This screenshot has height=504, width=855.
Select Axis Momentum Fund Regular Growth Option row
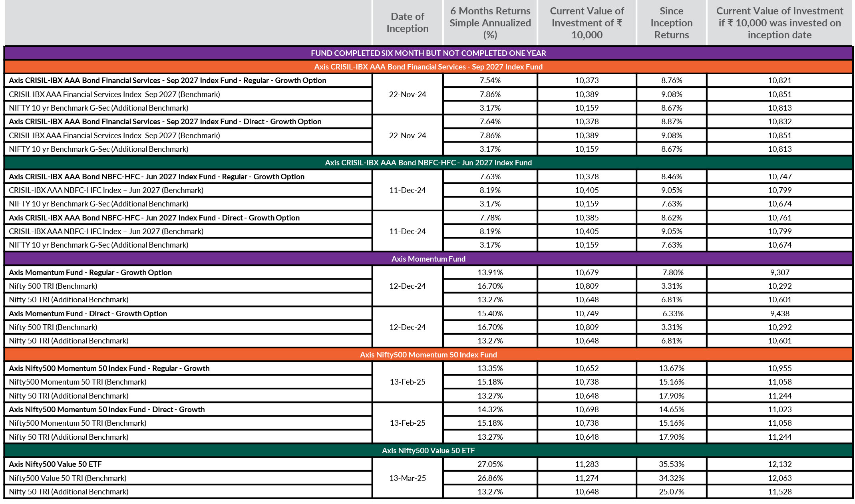point(90,272)
